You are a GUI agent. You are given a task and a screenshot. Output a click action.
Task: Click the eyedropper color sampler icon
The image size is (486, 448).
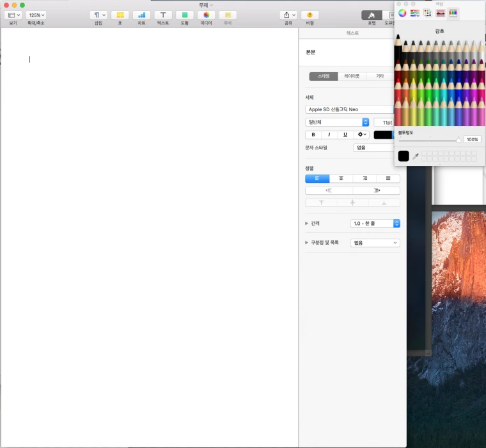click(415, 157)
